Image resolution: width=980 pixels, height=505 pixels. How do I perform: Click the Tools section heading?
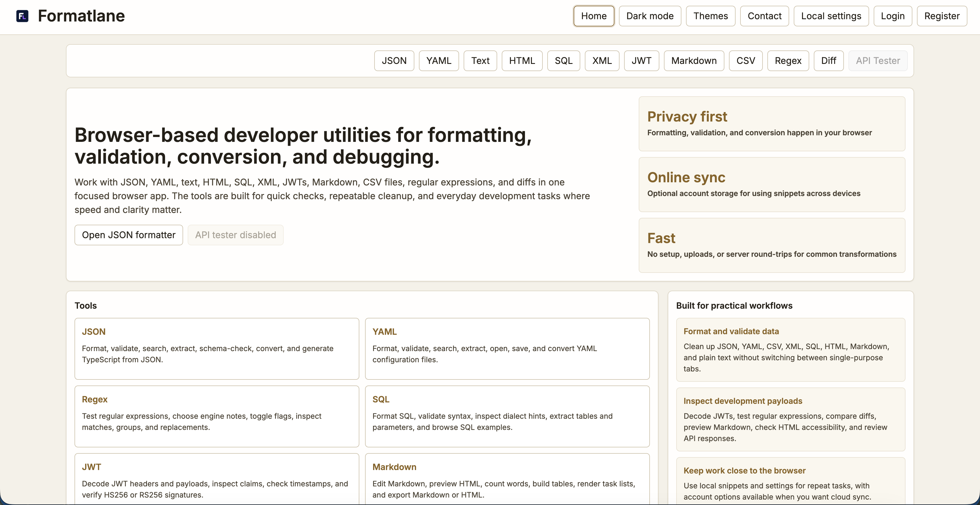pos(86,306)
